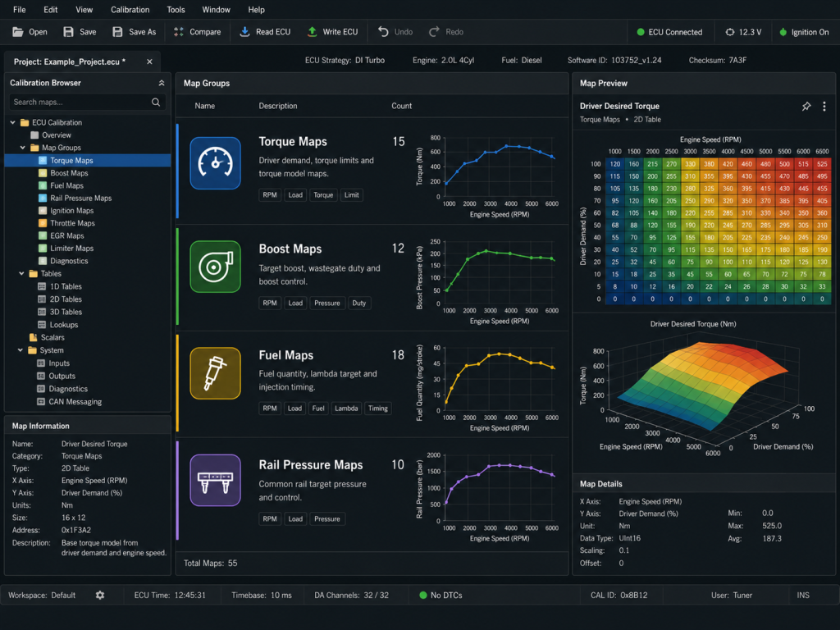Screen dimensions: 840x630
Task: Click the Compare button in the toolbar
Action: [x=197, y=32]
